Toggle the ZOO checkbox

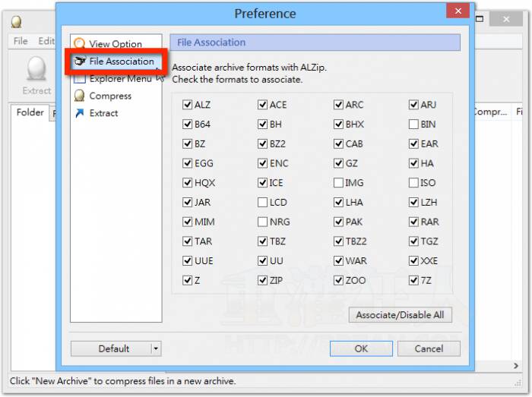click(x=338, y=280)
